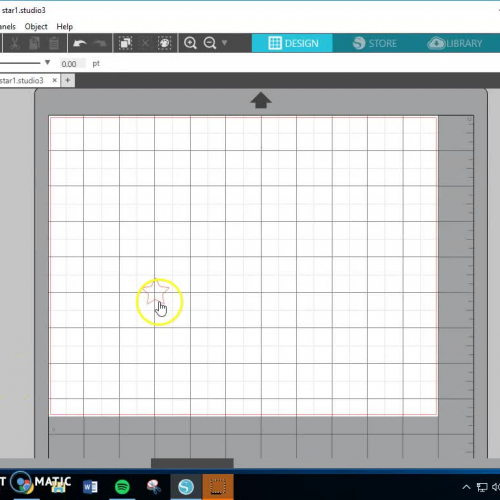The width and height of the screenshot is (500, 500).
Task: Open the Help menu
Action: pos(65,26)
